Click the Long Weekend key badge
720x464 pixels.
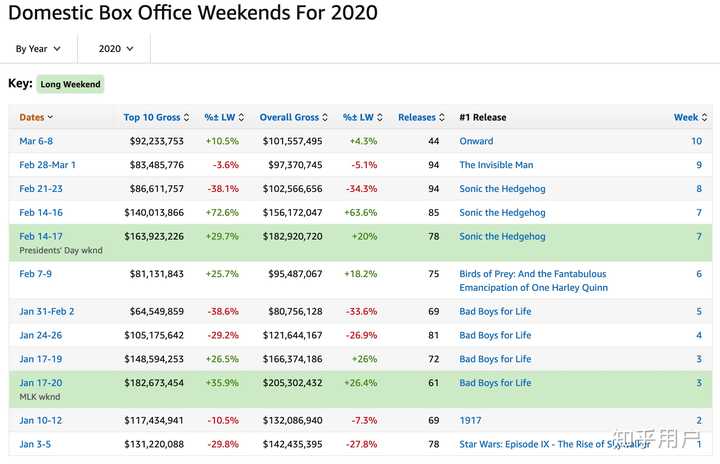[71, 85]
